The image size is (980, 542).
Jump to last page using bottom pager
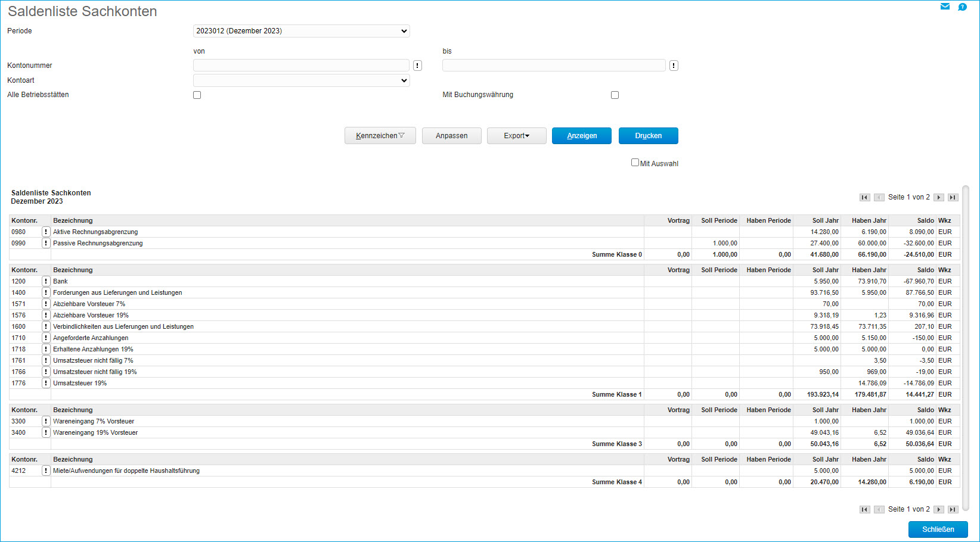(953, 509)
